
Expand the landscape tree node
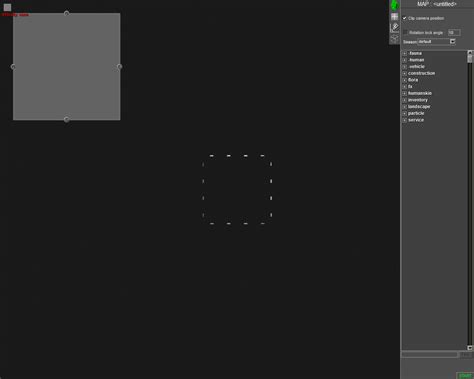tap(405, 107)
